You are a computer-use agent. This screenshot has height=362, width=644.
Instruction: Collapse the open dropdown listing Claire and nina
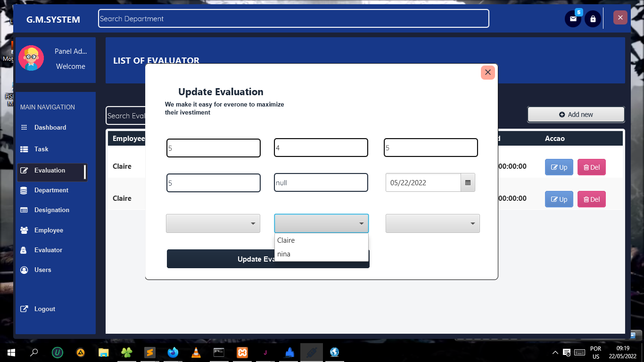(322, 223)
